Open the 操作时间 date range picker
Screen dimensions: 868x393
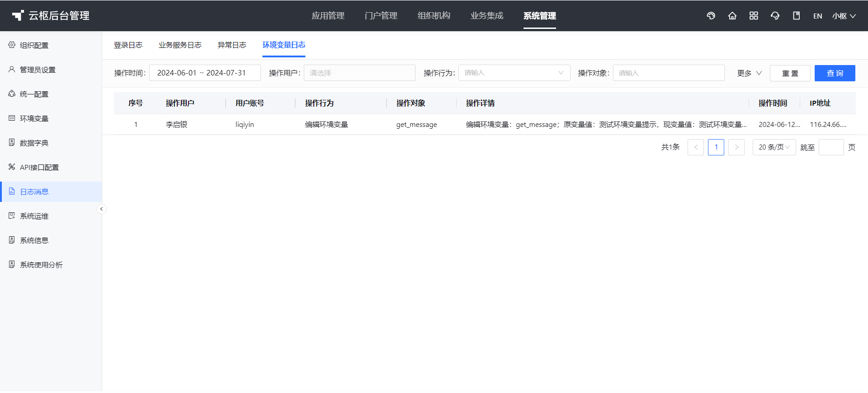pos(205,73)
